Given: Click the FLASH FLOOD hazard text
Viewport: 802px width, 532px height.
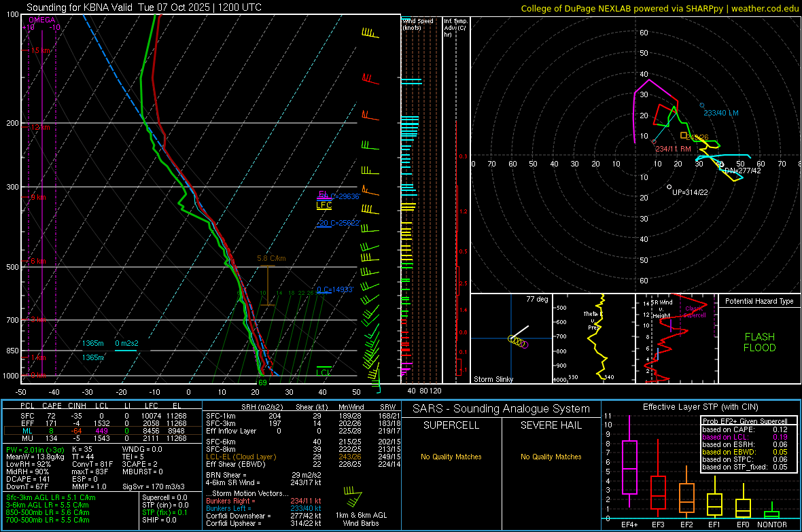Looking at the screenshot, I should pyautogui.click(x=760, y=342).
